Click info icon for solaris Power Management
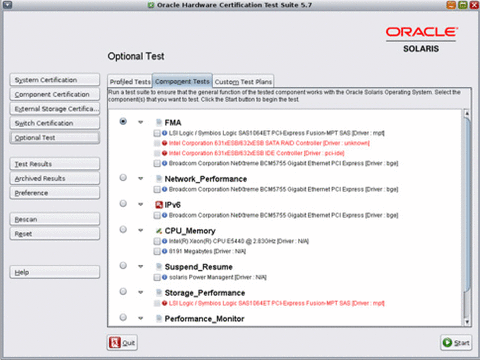480x360 pixels. [x=165, y=277]
